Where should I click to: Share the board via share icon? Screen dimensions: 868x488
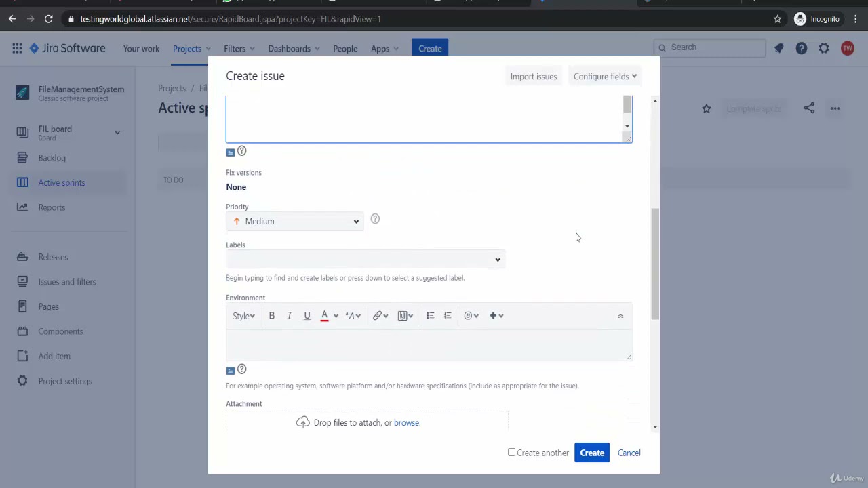coord(809,108)
